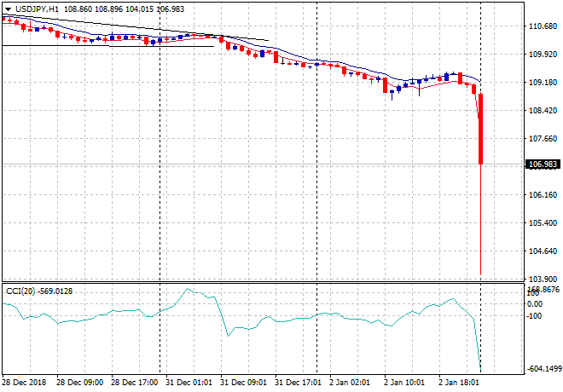Select the large red crash candle body

(481, 128)
